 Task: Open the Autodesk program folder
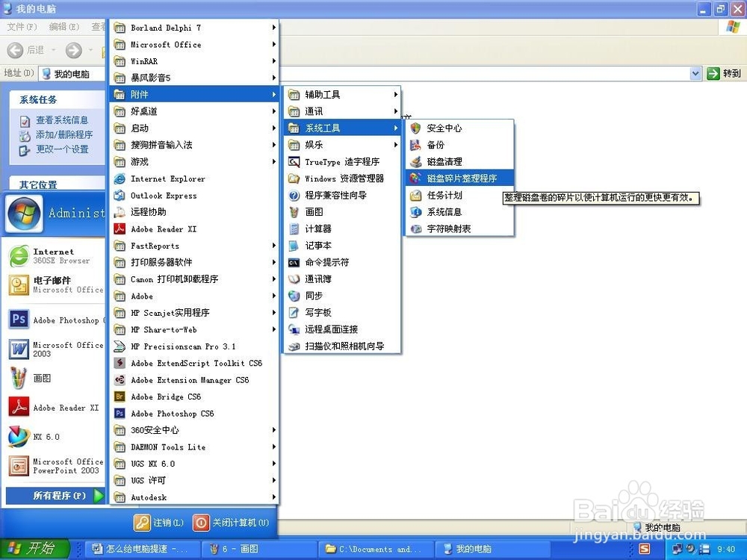194,497
